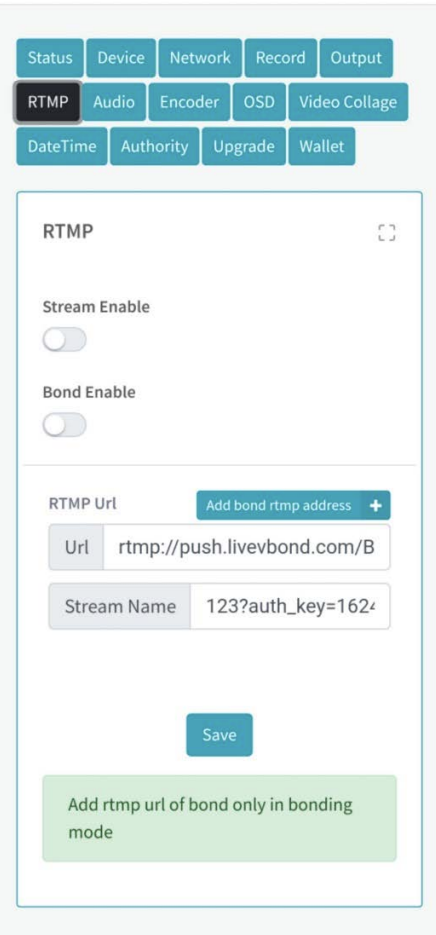Focus the RTMP Url input field

click(x=246, y=547)
